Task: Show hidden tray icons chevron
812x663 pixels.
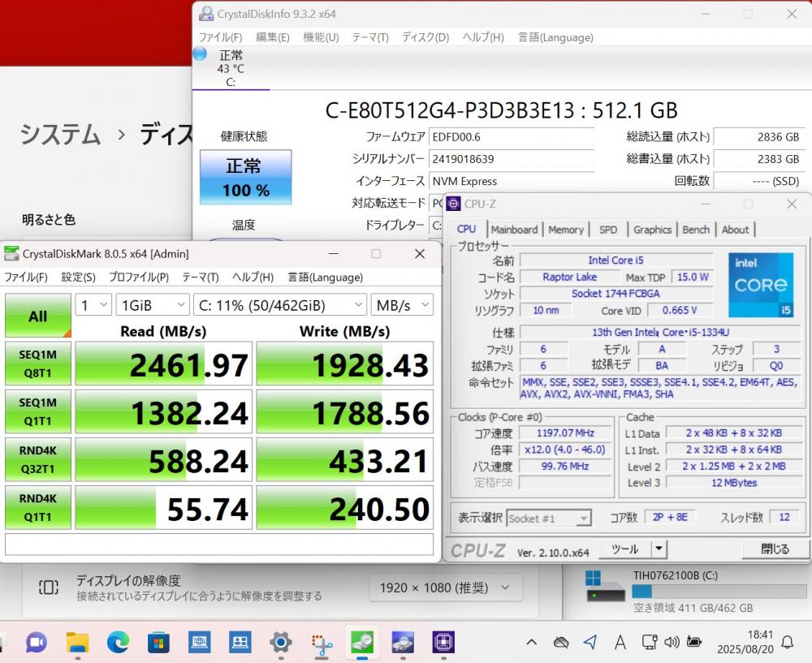Action: pos(531,643)
